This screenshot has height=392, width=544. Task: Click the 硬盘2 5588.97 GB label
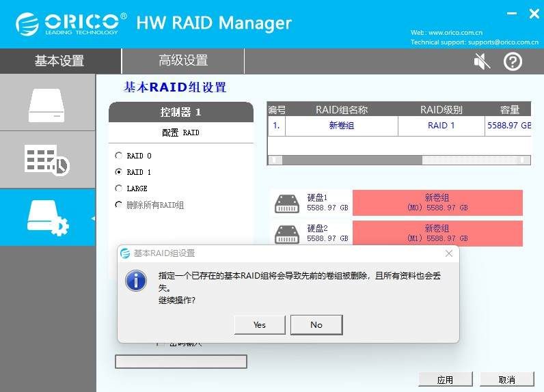[x=327, y=234]
